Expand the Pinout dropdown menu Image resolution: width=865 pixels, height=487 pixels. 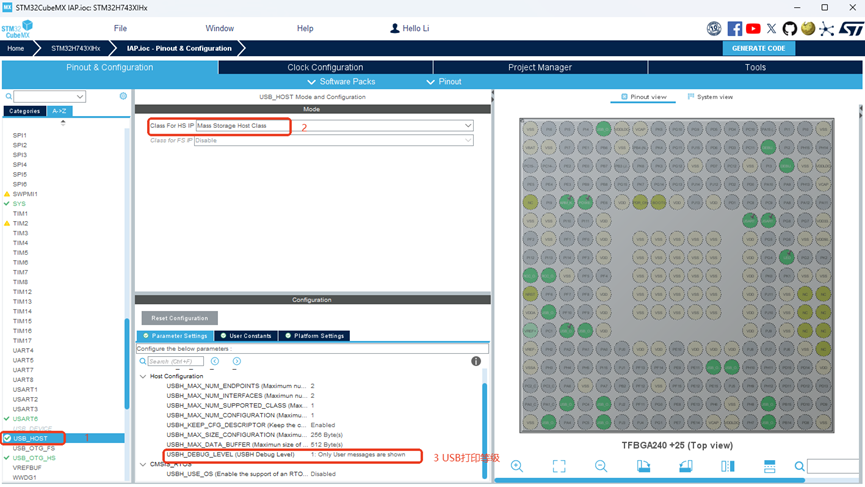444,82
